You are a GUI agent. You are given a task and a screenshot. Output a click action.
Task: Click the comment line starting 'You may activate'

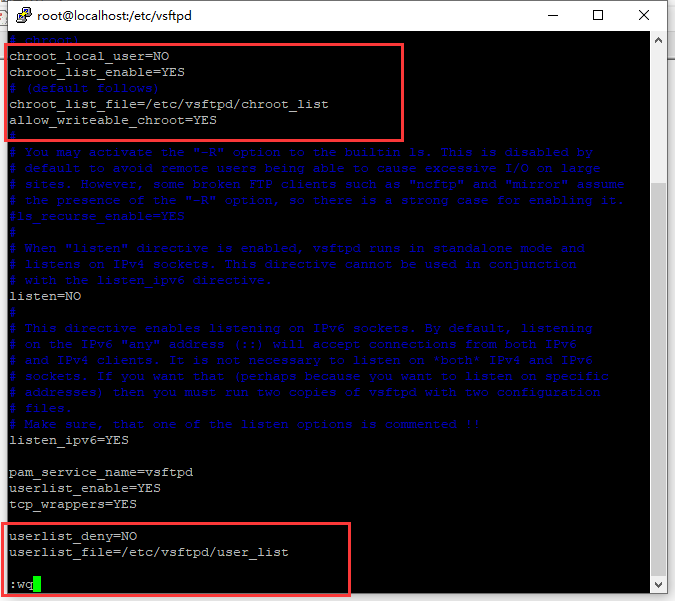[x=301, y=152]
